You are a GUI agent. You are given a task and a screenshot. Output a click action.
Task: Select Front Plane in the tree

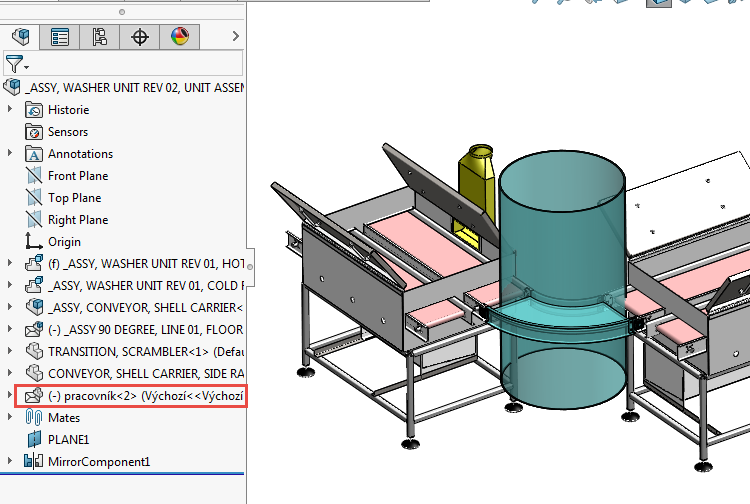tap(78, 176)
